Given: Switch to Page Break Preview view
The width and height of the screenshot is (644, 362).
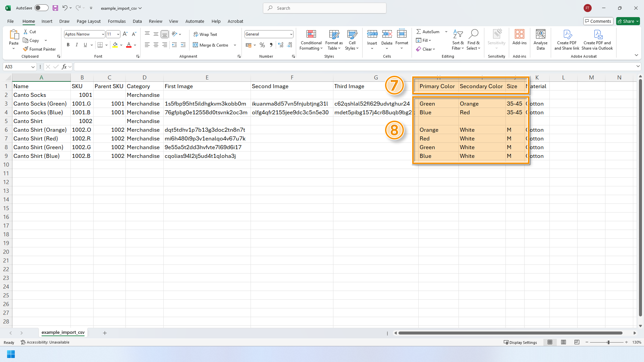Looking at the screenshot, I should (577, 342).
